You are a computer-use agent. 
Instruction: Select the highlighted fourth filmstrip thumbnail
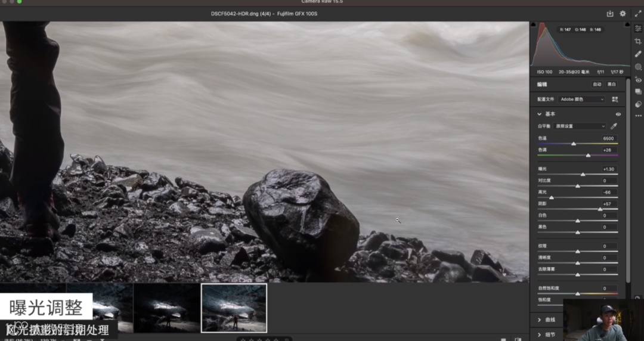pyautogui.click(x=234, y=308)
